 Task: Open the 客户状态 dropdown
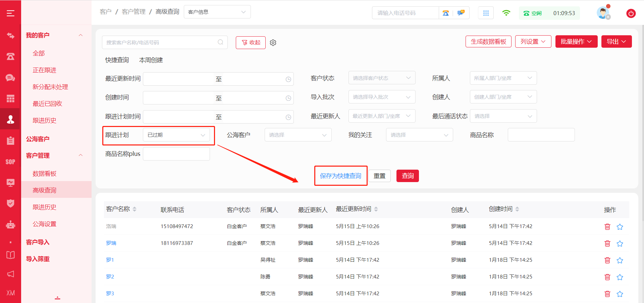pos(382,78)
